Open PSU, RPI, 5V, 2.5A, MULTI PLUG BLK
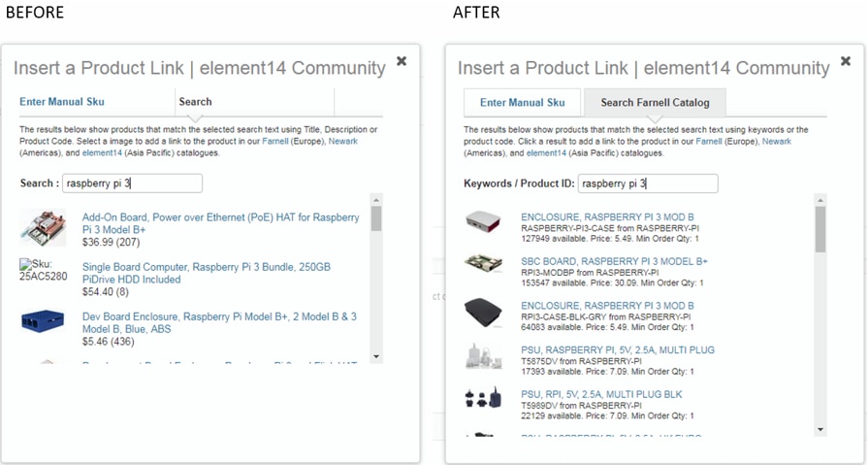 (x=601, y=393)
